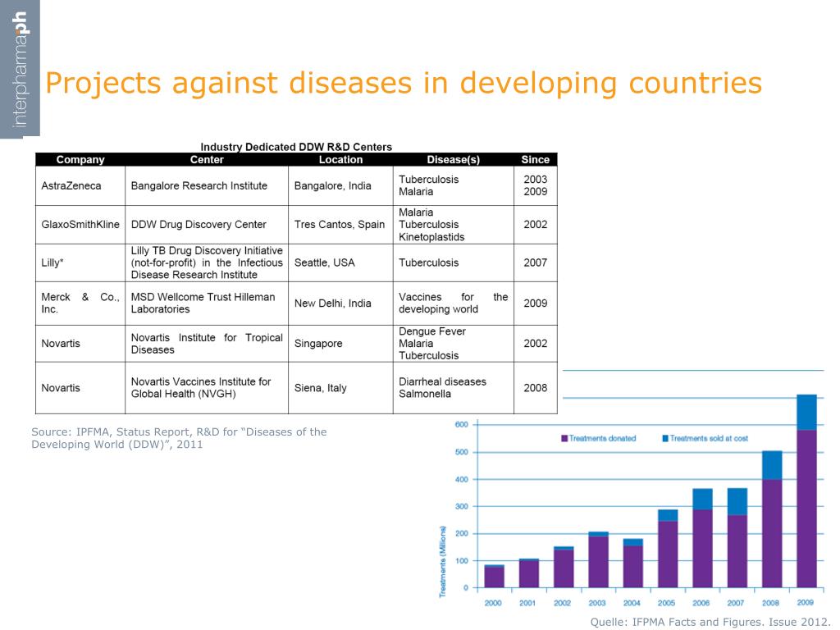Screen dimensions: 840x630
Task: Click the table heading 'Industry Dedicated DDW R&D Centers'
Action: (296, 147)
